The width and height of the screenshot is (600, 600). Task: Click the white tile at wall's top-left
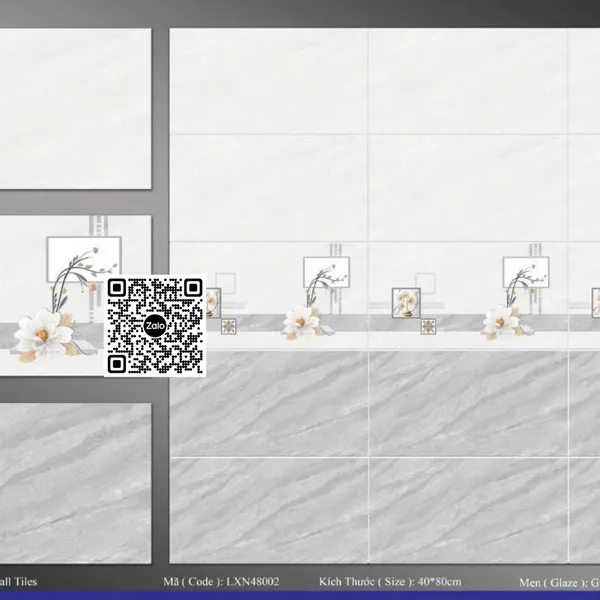click(x=268, y=81)
